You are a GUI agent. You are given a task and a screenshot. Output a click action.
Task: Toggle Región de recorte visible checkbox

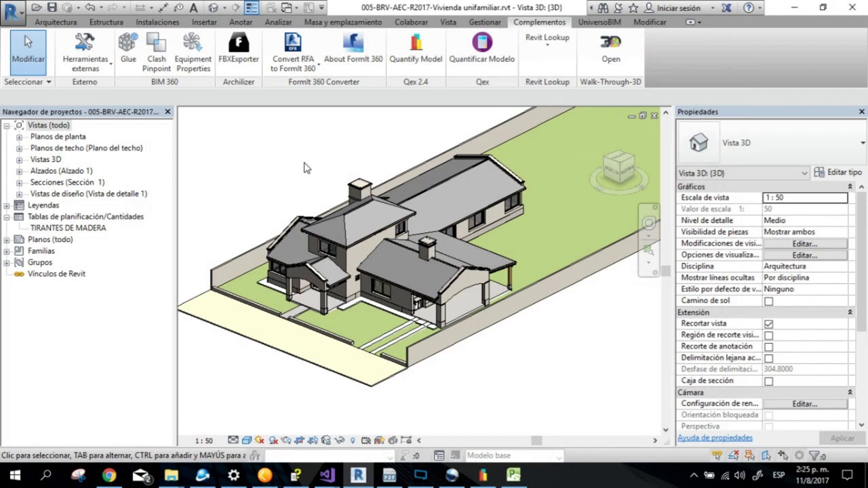coord(768,335)
